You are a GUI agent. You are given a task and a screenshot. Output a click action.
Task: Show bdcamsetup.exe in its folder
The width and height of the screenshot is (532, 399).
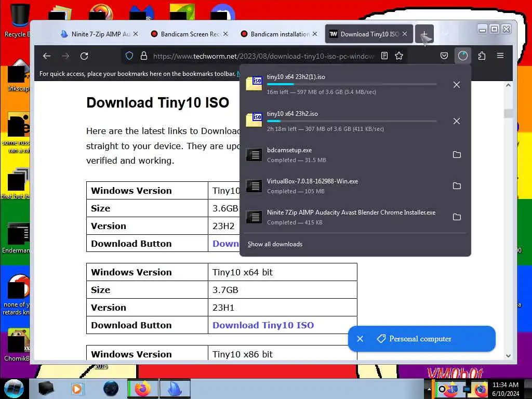(457, 155)
